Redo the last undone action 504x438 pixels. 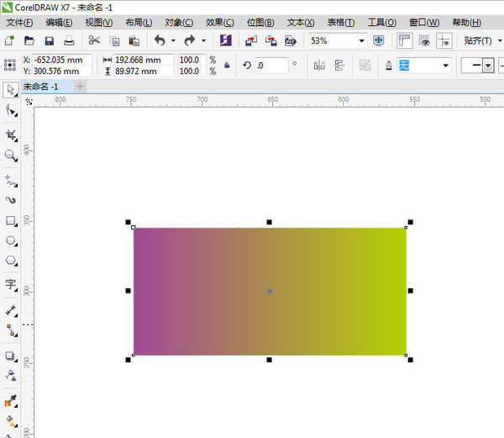tap(190, 40)
